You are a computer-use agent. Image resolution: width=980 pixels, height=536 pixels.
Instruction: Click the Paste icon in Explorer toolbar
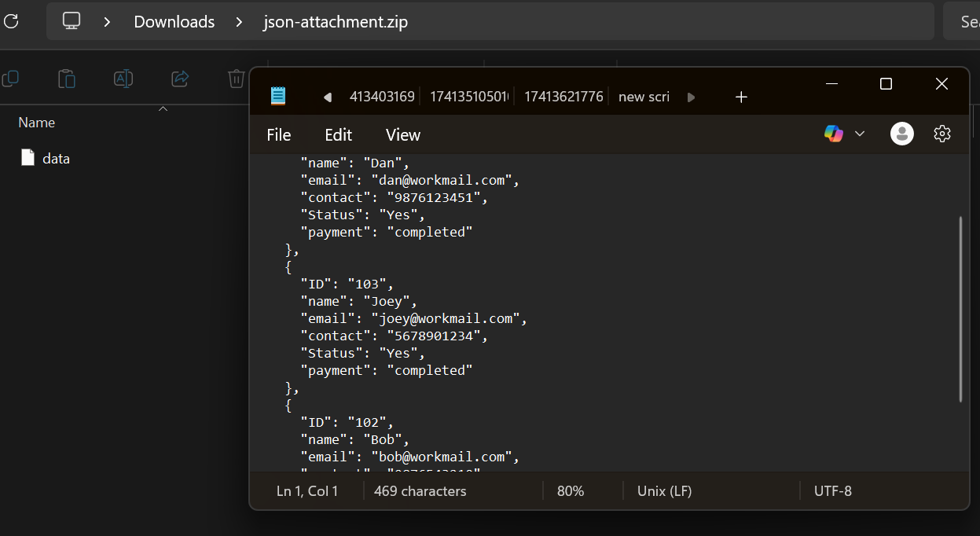click(67, 79)
